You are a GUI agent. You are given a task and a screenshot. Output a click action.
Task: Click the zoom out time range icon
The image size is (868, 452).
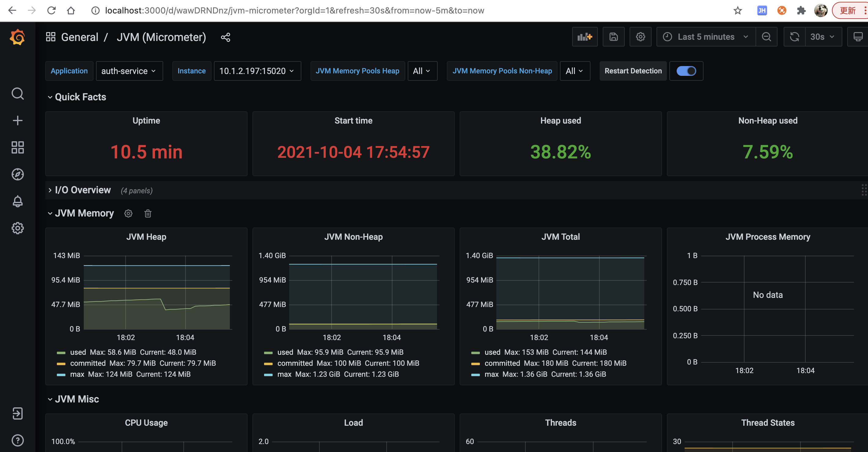click(766, 37)
